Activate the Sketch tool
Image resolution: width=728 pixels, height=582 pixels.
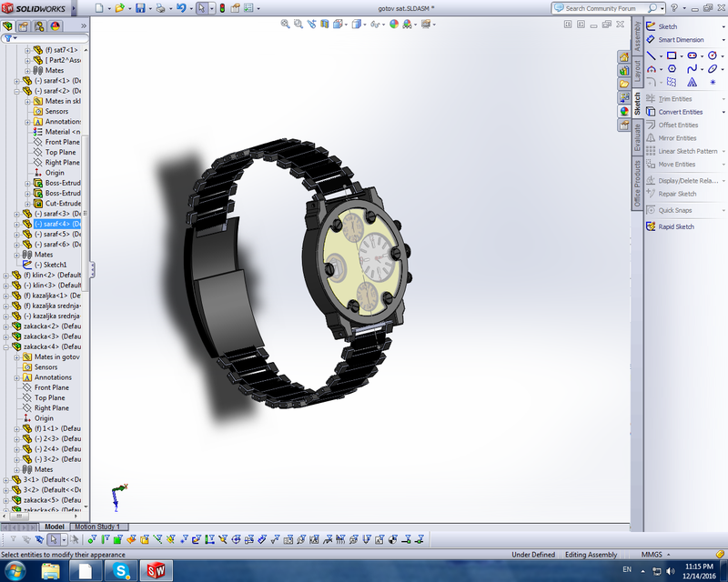tap(668, 26)
